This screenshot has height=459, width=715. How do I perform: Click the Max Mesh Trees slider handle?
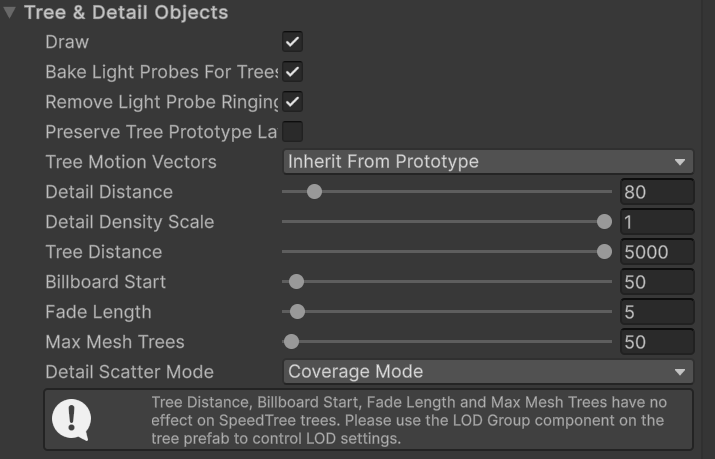click(x=291, y=342)
